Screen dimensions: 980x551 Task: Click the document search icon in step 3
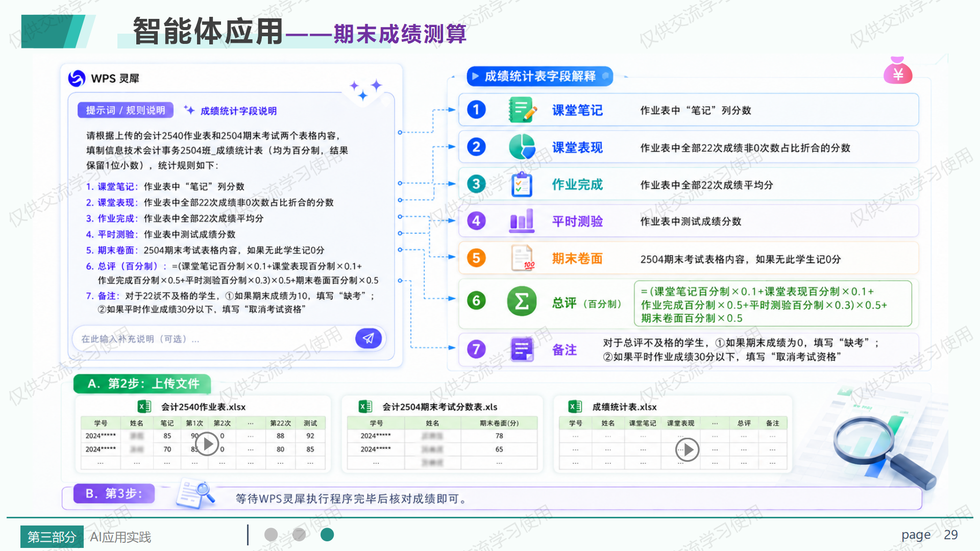click(x=194, y=494)
